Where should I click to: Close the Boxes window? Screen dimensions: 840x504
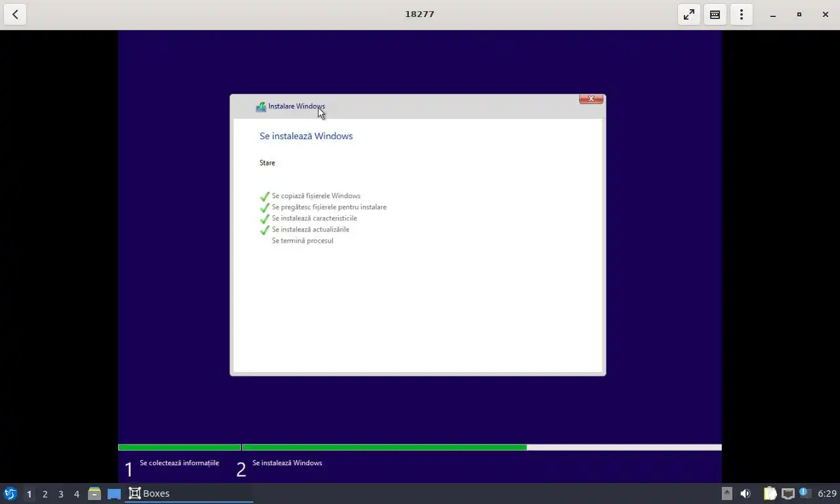826,14
